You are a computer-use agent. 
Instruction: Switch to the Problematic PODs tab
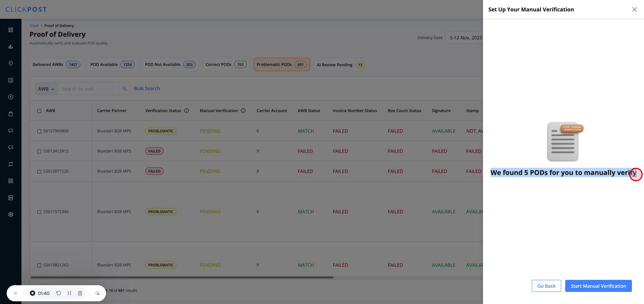click(x=281, y=64)
